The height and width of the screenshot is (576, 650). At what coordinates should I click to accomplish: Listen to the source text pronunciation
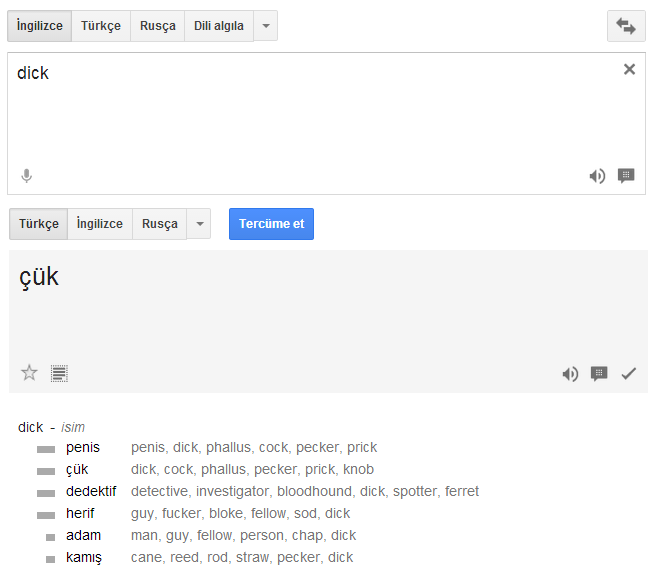(x=597, y=176)
